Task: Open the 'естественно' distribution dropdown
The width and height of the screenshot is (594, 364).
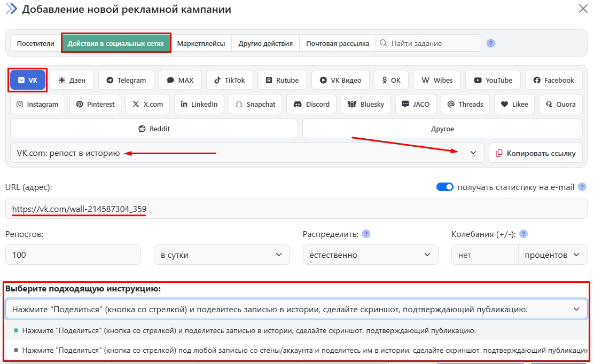Action: coord(370,255)
